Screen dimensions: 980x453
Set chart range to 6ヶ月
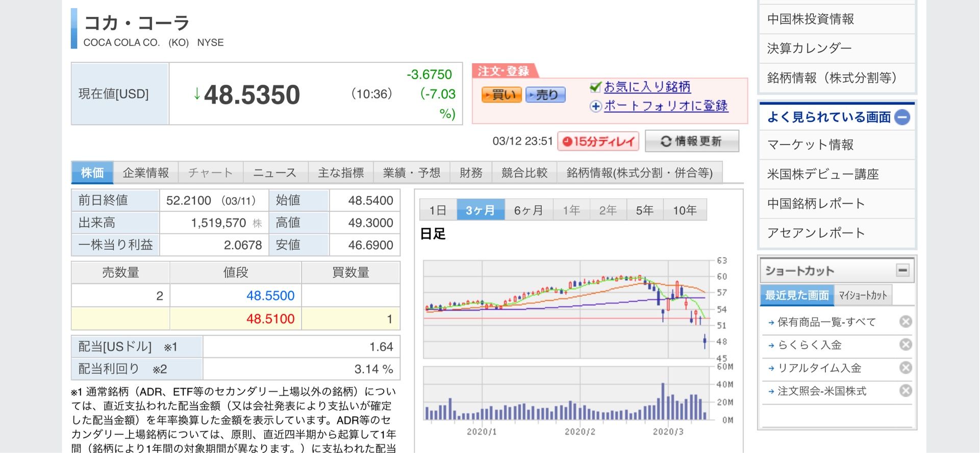[x=529, y=210]
